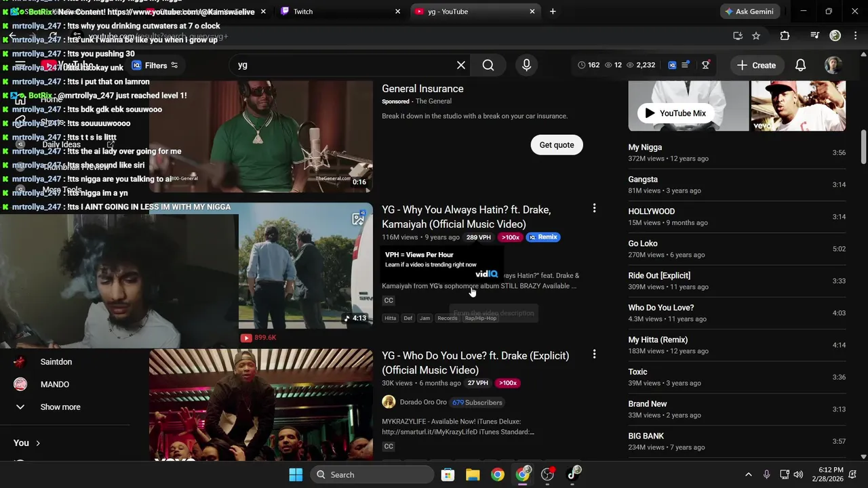Play Toxic in the mix list
868x488 pixels.
pyautogui.click(x=737, y=377)
